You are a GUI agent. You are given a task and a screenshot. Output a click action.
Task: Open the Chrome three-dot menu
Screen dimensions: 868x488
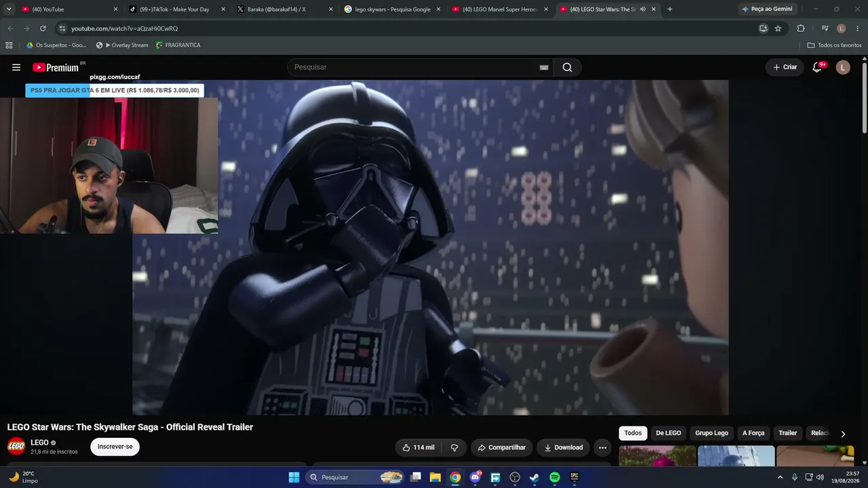point(858,28)
